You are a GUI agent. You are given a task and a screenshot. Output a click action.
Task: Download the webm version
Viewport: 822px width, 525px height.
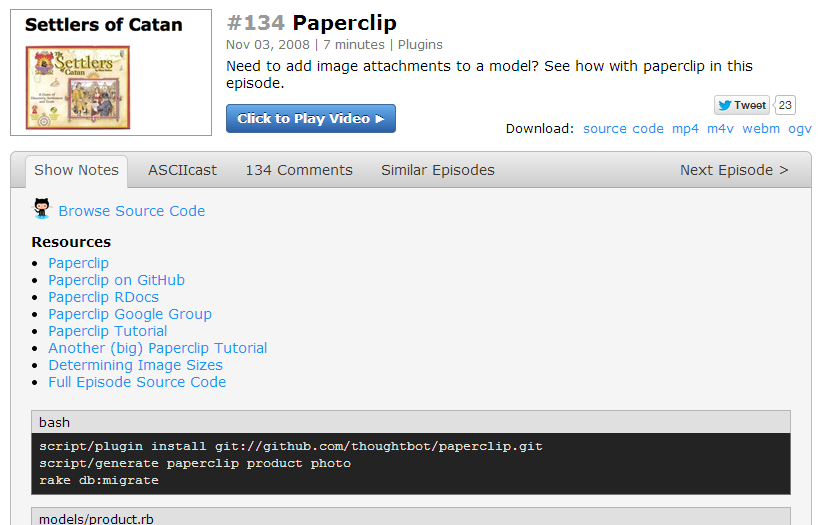pyautogui.click(x=761, y=128)
